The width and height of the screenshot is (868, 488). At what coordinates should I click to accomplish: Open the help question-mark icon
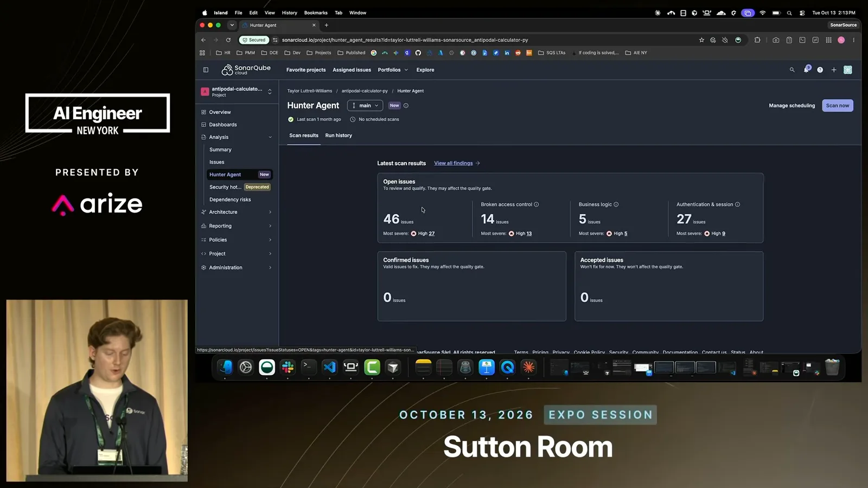click(x=820, y=70)
